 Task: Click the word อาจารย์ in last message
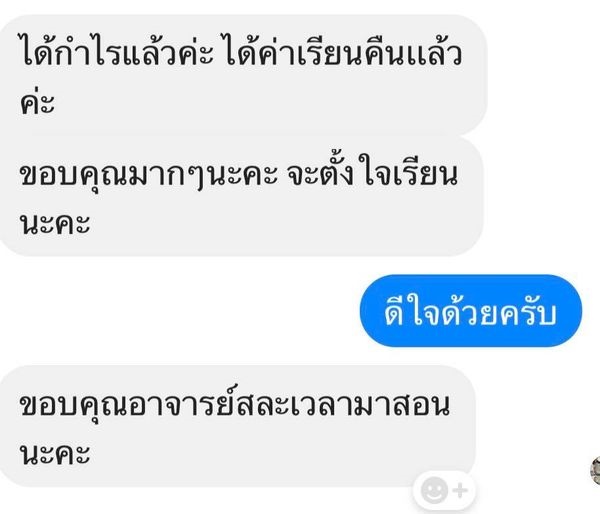pos(181,404)
